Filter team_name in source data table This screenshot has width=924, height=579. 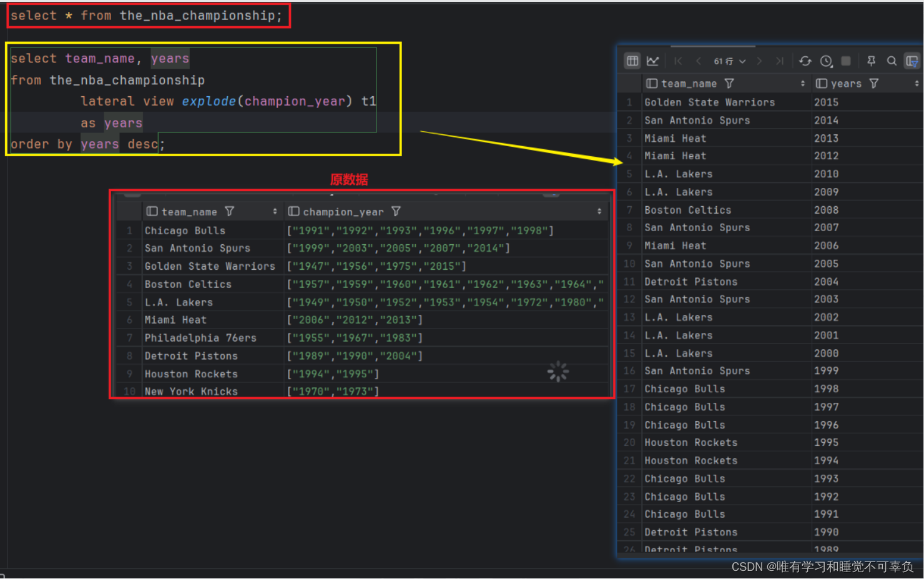(x=230, y=211)
